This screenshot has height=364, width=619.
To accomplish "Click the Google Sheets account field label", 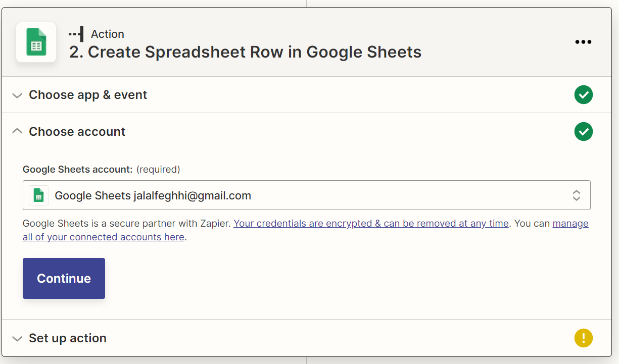I will [78, 170].
